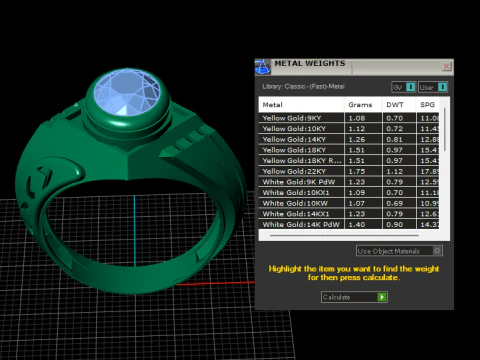Select the White Gold:14K PdW row
480x360 pixels.
point(349,224)
